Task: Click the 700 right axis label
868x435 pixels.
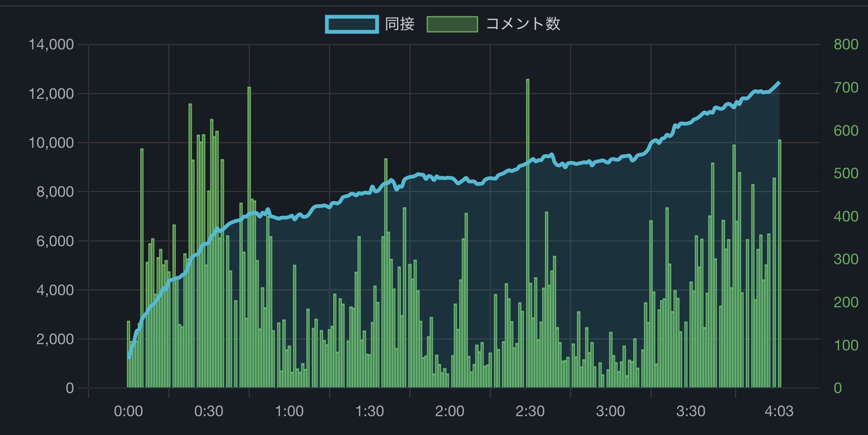Action: click(x=846, y=88)
